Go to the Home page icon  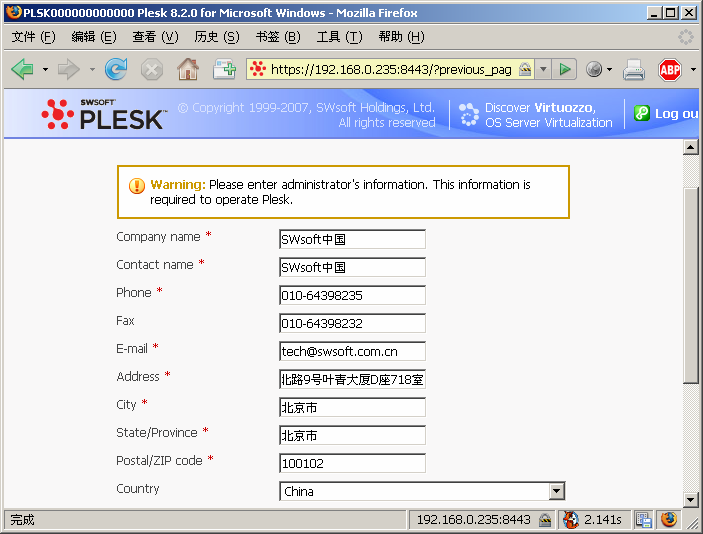click(188, 69)
